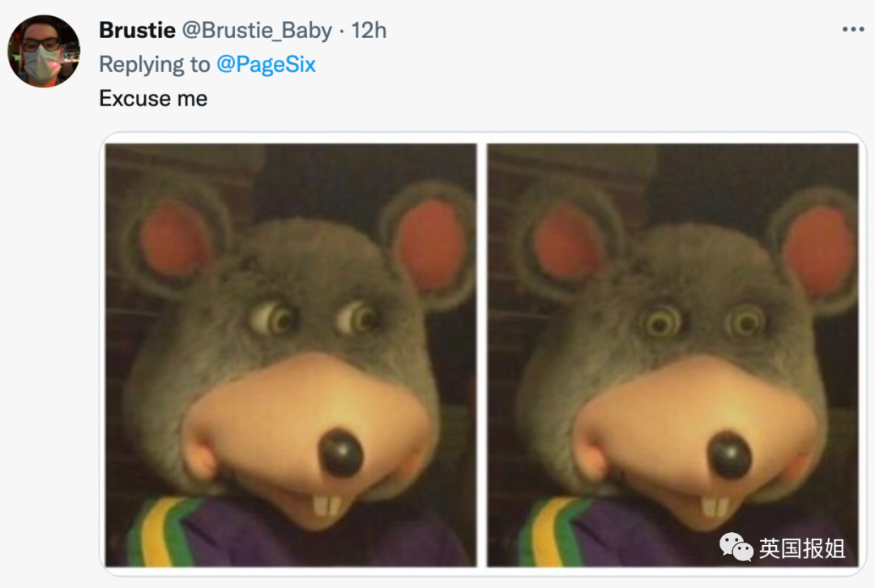View the right mouse mascot photo
875x588 pixels.
[x=672, y=355]
